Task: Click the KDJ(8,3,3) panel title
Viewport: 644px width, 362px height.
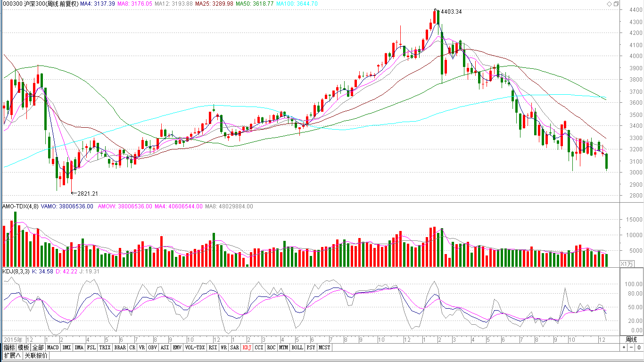Action: click(16, 271)
